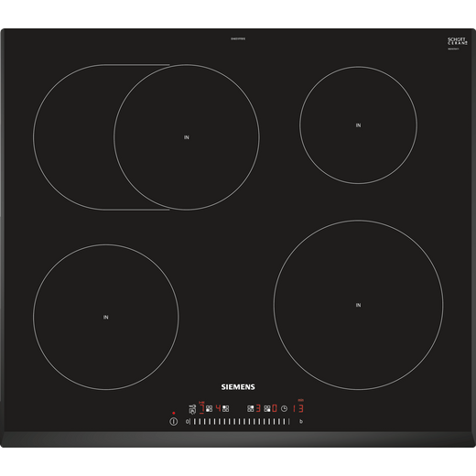This screenshot has width=476, height=476.
Task: Tap the red '7' power level display
Action: [x=201, y=408]
